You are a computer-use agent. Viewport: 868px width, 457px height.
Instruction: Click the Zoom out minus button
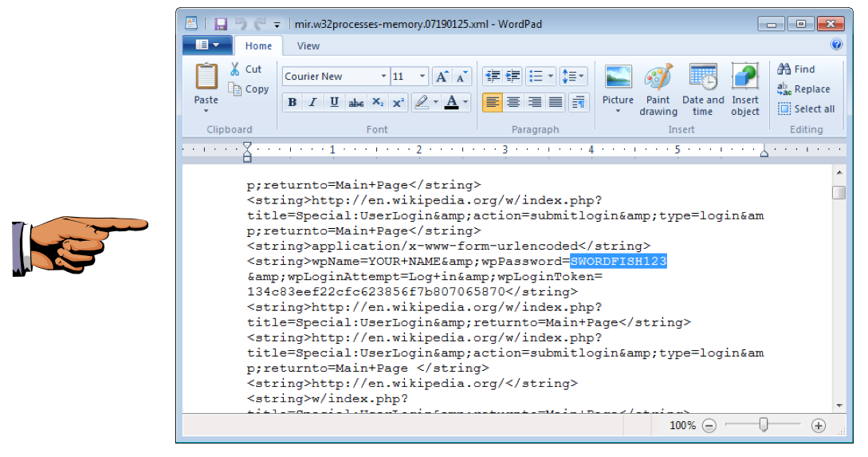[x=709, y=425]
